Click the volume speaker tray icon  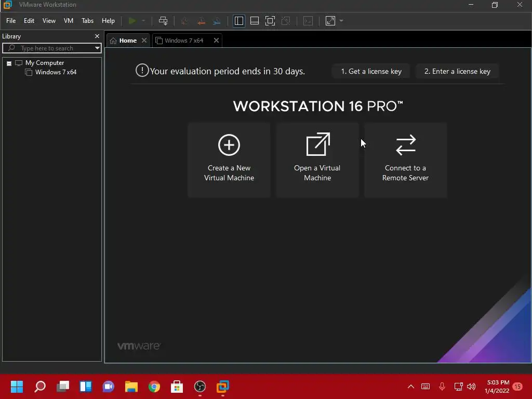[x=471, y=387]
